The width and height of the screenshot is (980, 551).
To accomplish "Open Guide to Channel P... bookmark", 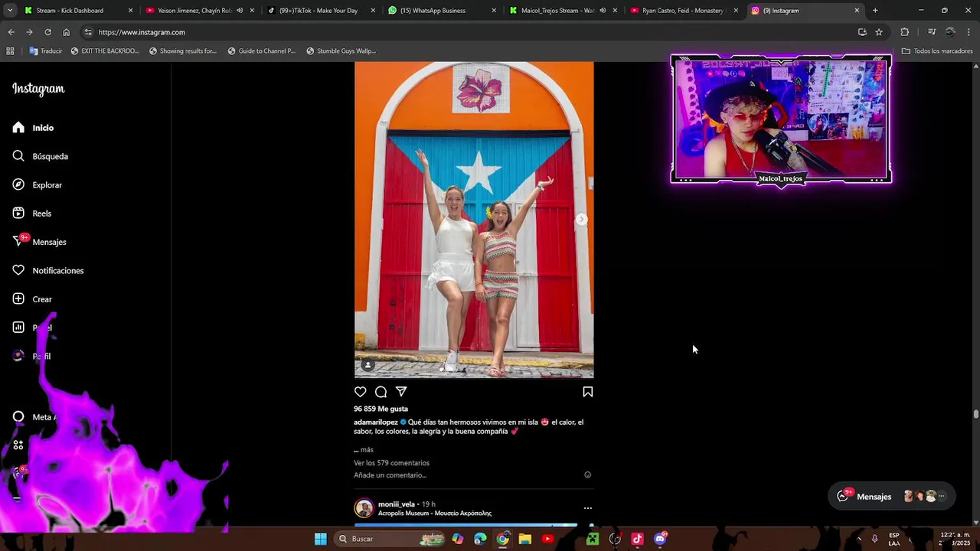I will [x=262, y=51].
